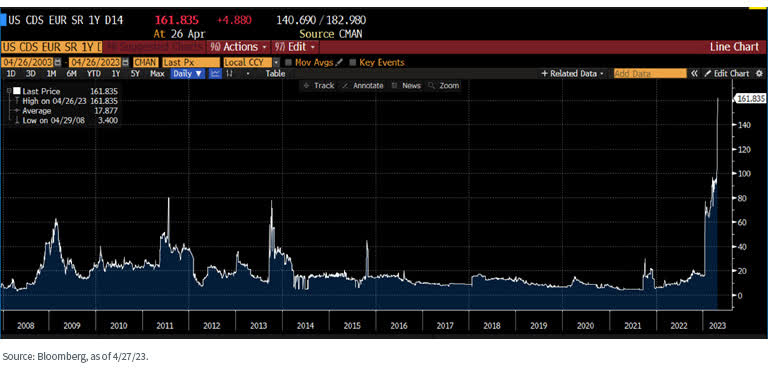Image resolution: width=768 pixels, height=377 pixels.
Task: Click the Last Px field
Action: pyautogui.click(x=191, y=63)
